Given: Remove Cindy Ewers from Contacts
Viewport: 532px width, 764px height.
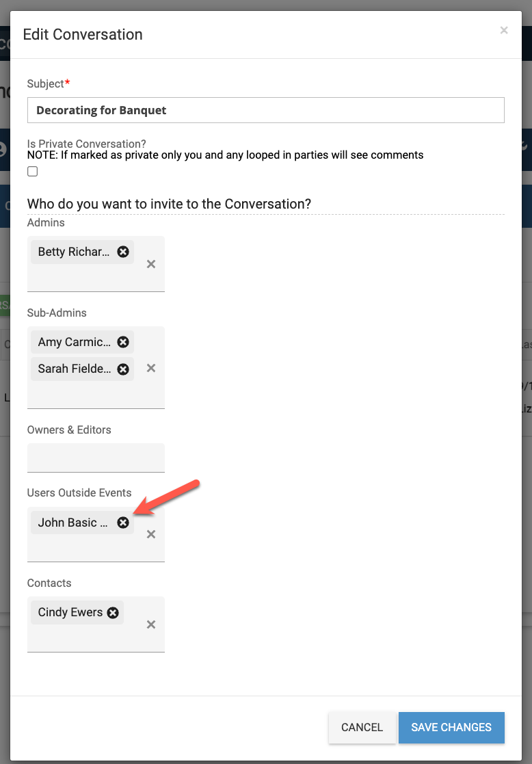Looking at the screenshot, I should click(x=113, y=613).
